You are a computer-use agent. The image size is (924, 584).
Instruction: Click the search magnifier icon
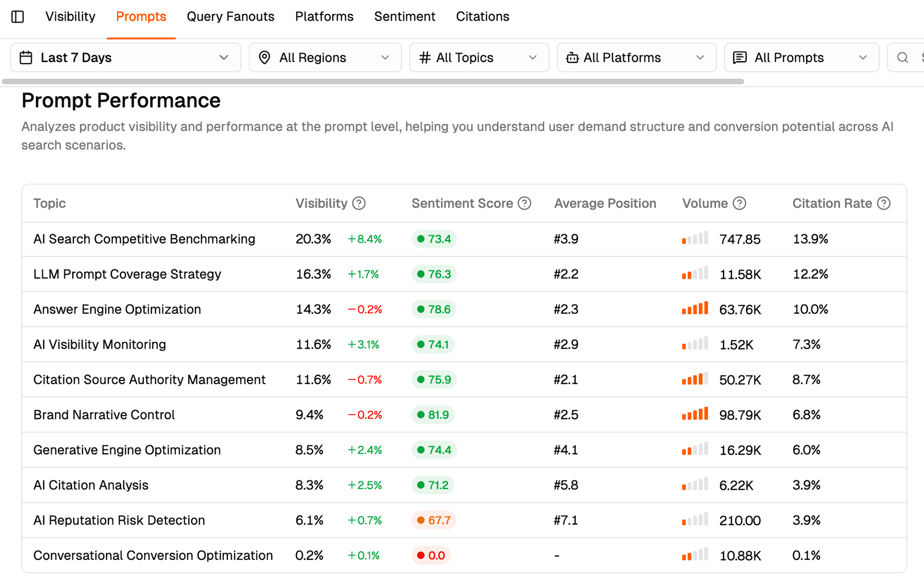tap(903, 58)
